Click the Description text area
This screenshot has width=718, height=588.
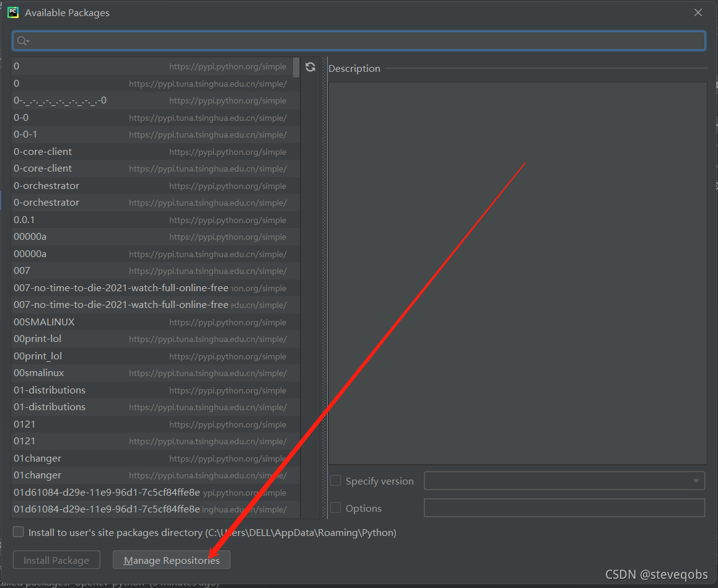(517, 273)
